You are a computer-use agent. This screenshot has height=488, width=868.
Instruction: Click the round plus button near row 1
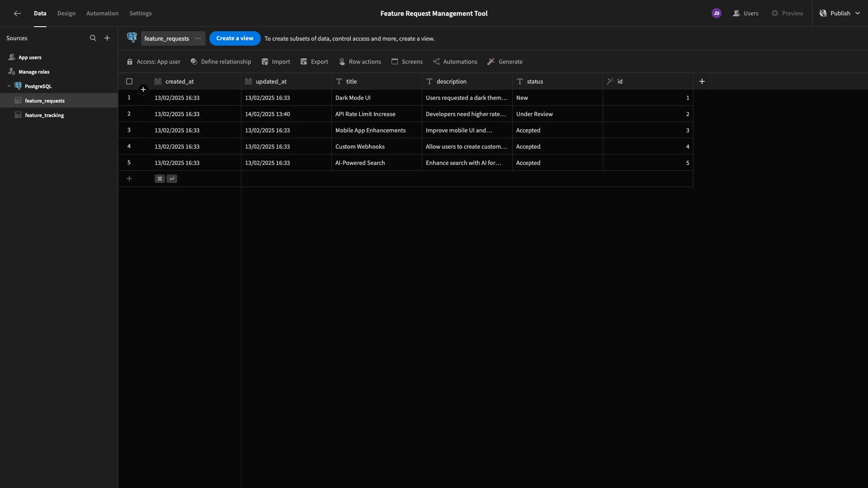[x=143, y=89]
